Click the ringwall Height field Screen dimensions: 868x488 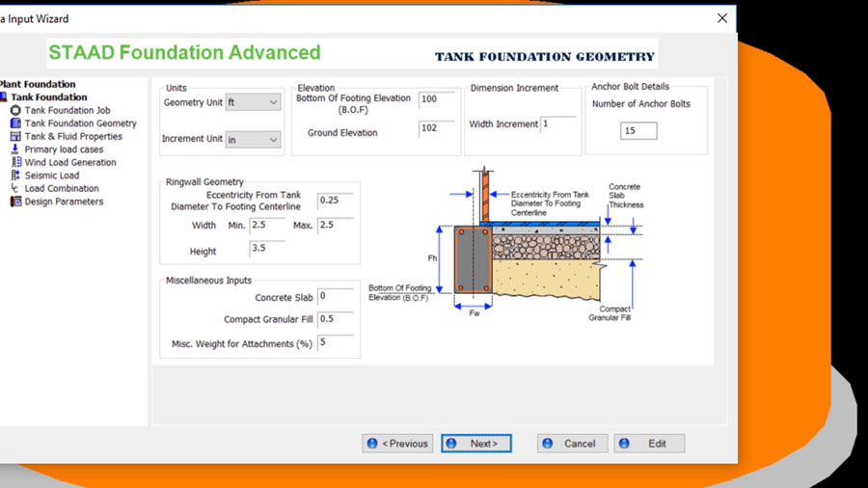tap(267, 249)
